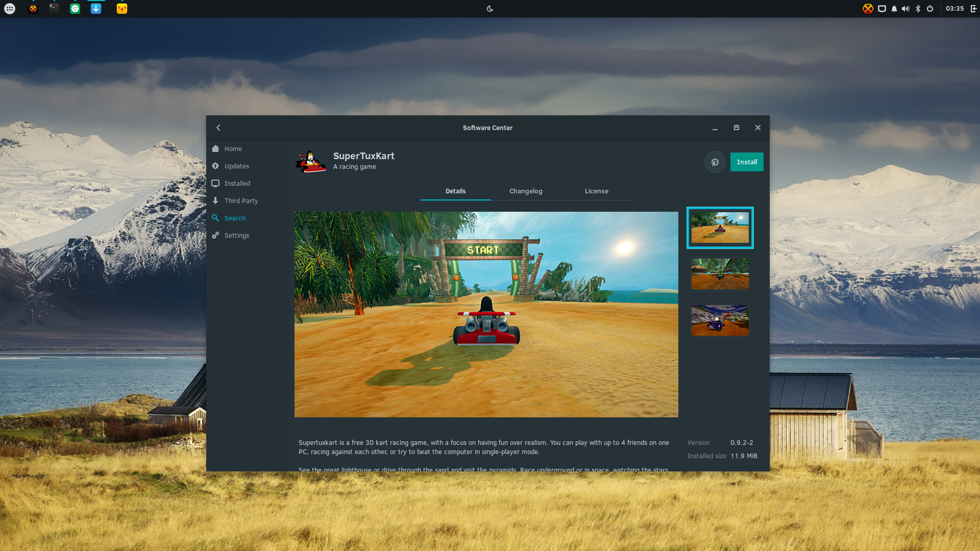980x551 pixels.
Task: Open Third Party section
Action: pos(241,201)
